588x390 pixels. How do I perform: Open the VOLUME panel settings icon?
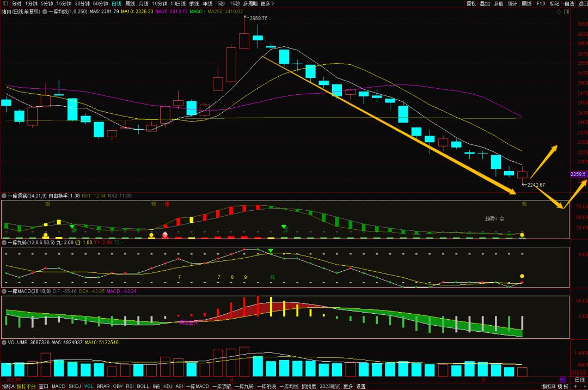4,342
